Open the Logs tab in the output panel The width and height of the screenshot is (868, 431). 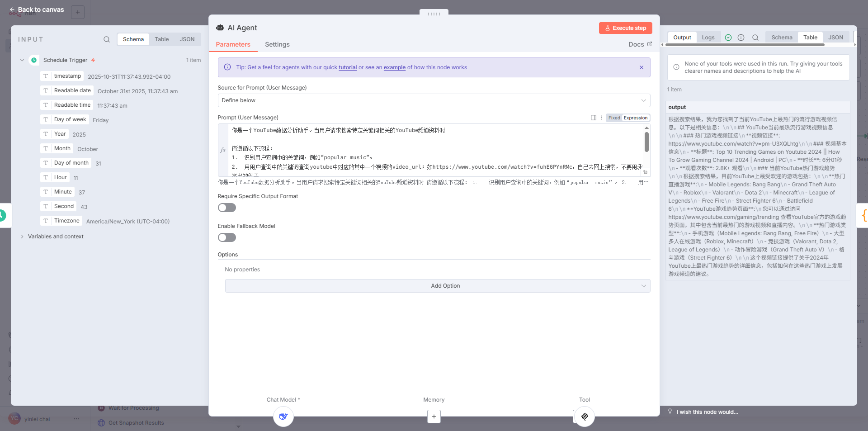click(708, 38)
